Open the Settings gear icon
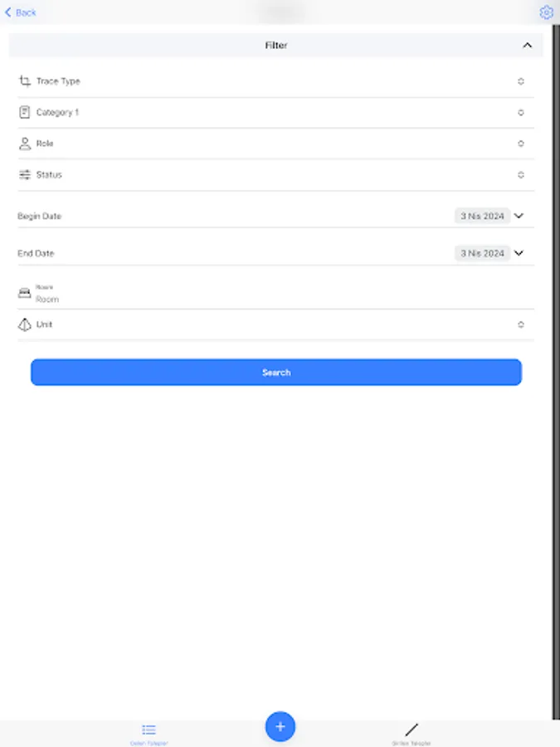 546,12
